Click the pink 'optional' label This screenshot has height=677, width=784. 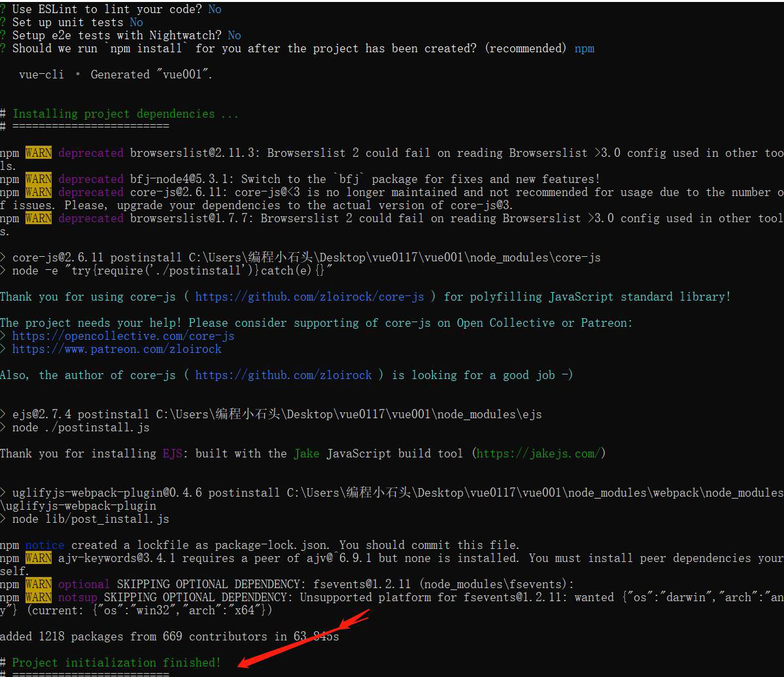coord(84,584)
